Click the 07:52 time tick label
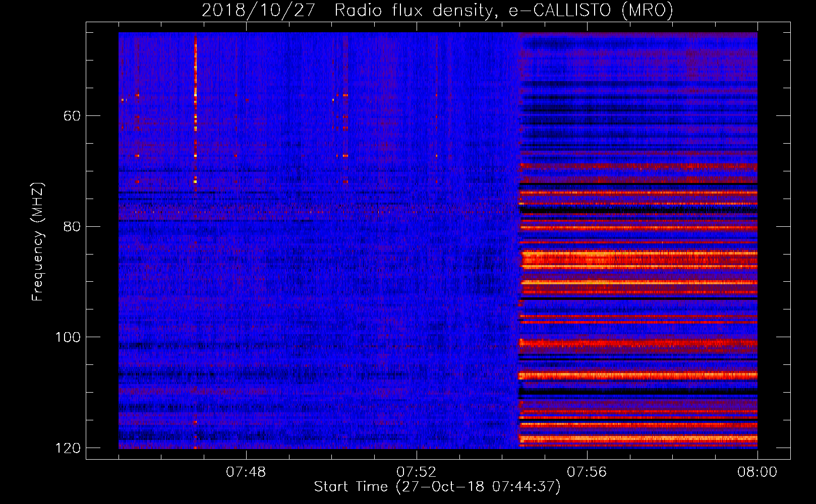Viewport: 816px width, 504px height. 417,472
